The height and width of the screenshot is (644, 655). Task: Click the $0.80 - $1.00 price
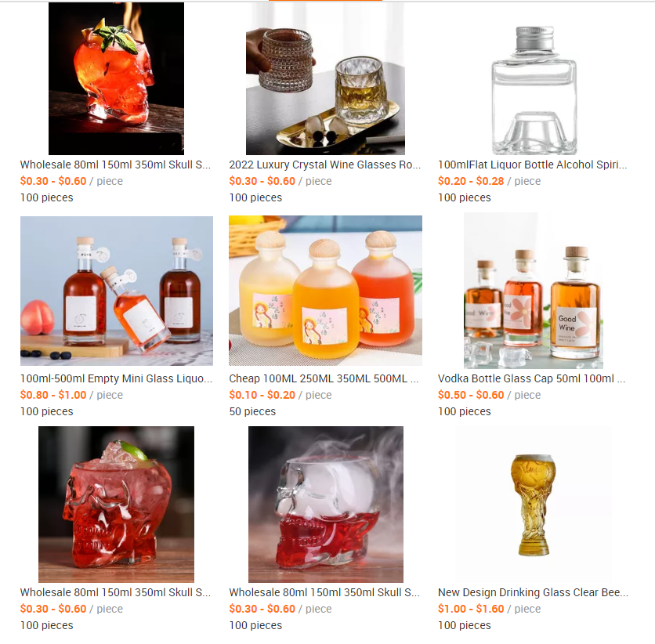(x=53, y=395)
